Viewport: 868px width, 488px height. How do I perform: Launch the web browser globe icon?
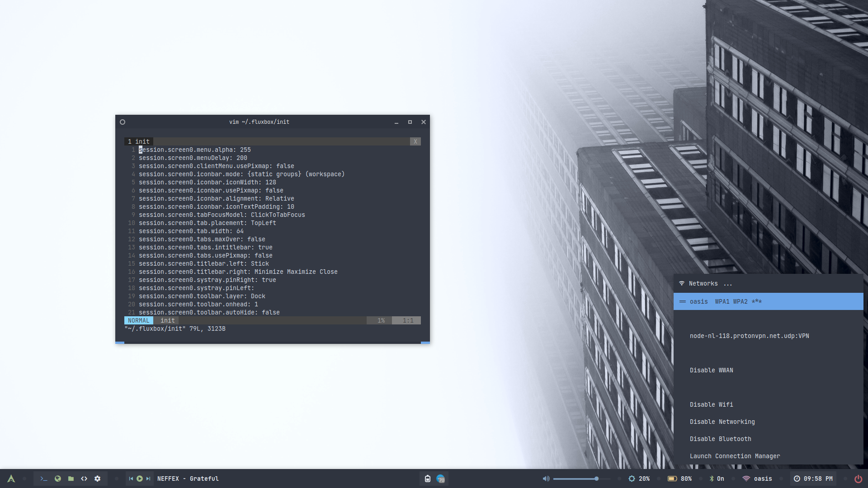(x=57, y=479)
